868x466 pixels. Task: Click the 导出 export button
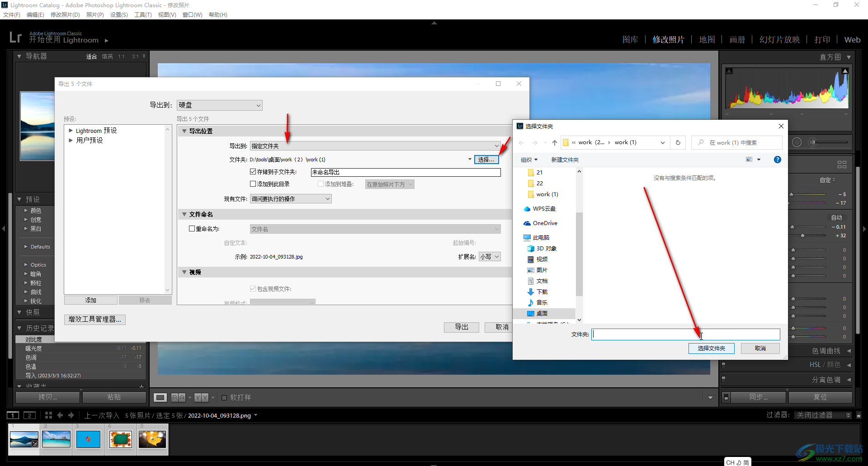tap(461, 327)
